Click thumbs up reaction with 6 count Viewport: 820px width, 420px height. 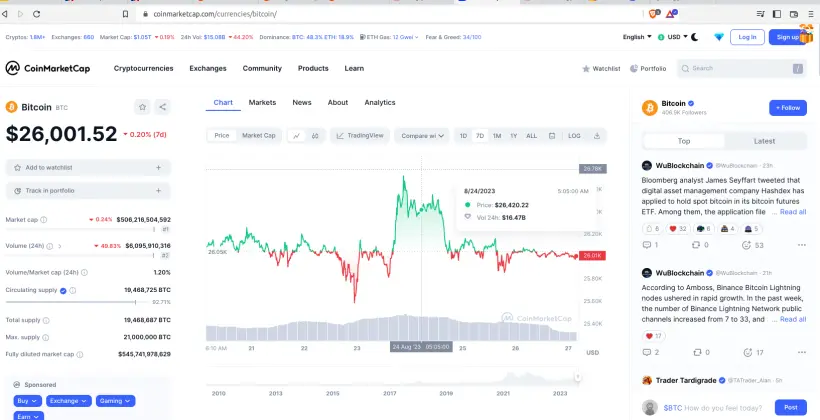pos(653,229)
